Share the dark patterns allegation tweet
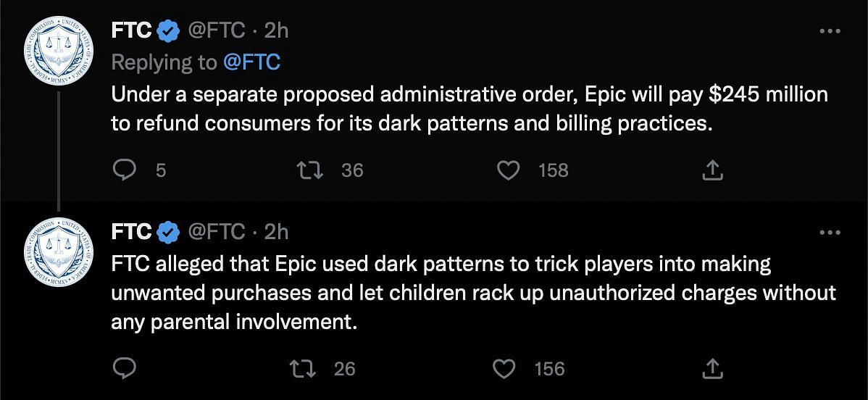 pyautogui.click(x=712, y=369)
